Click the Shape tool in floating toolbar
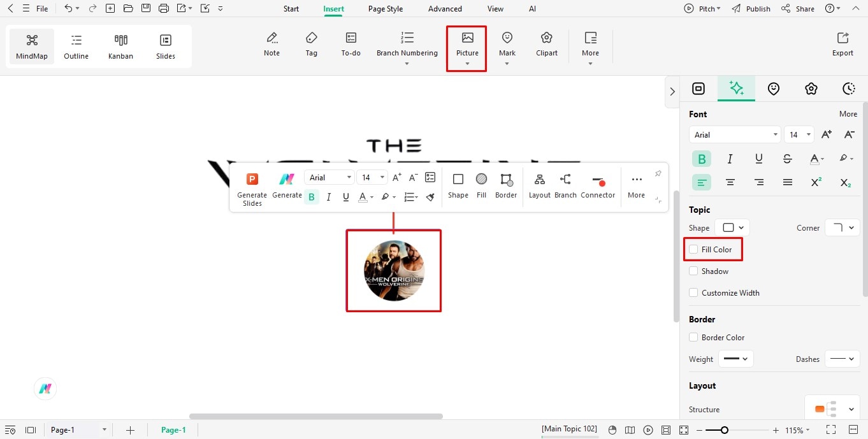Viewport: 868px width, 439px height. (x=458, y=186)
